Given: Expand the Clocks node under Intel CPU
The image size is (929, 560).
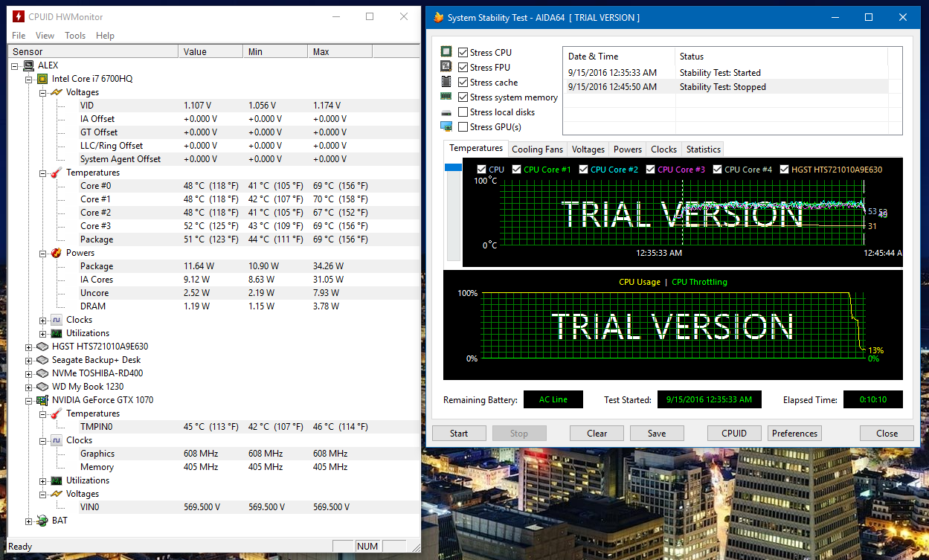Looking at the screenshot, I should 42,320.
